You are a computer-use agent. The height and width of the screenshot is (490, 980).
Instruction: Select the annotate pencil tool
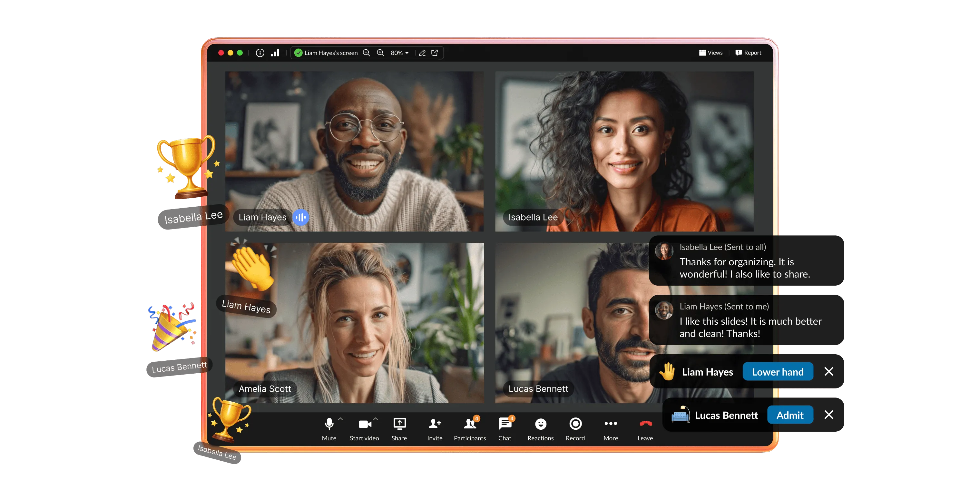click(422, 53)
